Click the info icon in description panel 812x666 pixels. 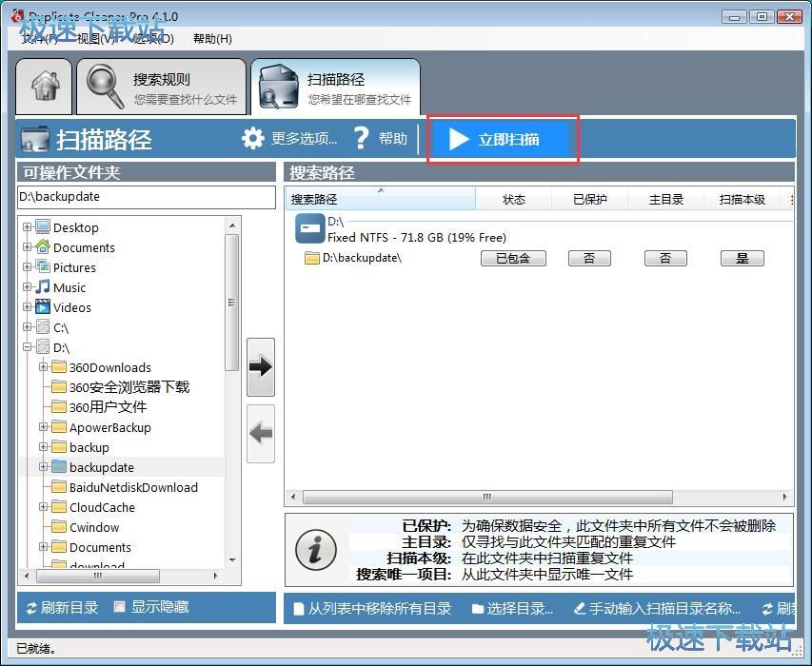315,550
